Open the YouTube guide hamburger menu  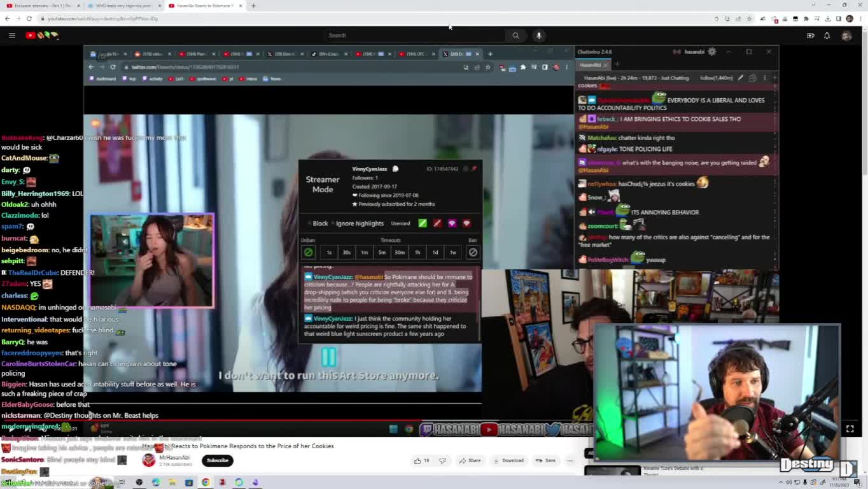pyautogui.click(x=11, y=36)
